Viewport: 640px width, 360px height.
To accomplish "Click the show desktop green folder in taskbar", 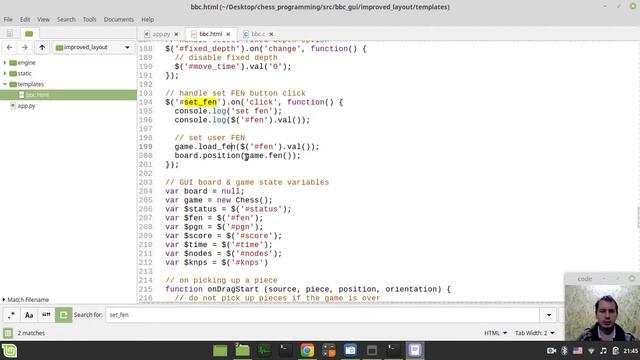I will click(x=220, y=351).
